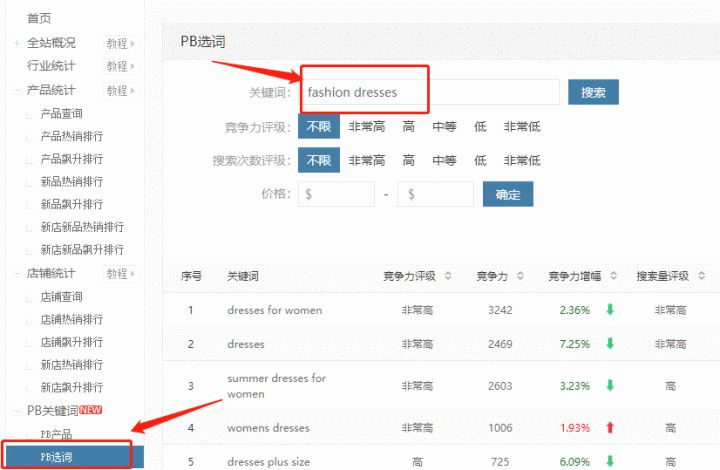This screenshot has height=470, width=720.
Task: Click the green down arrow beside 3.23%
Action: [610, 385]
